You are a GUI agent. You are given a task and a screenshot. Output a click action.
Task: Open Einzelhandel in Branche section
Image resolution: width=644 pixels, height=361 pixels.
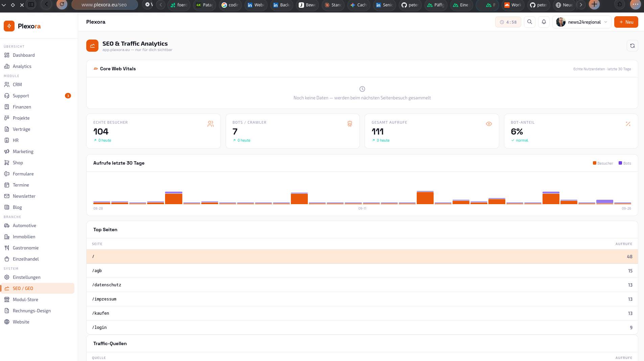[x=37, y=259]
